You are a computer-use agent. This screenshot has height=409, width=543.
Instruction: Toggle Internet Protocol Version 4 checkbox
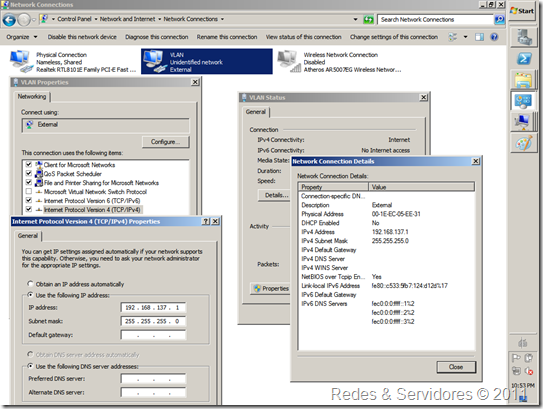(29, 209)
